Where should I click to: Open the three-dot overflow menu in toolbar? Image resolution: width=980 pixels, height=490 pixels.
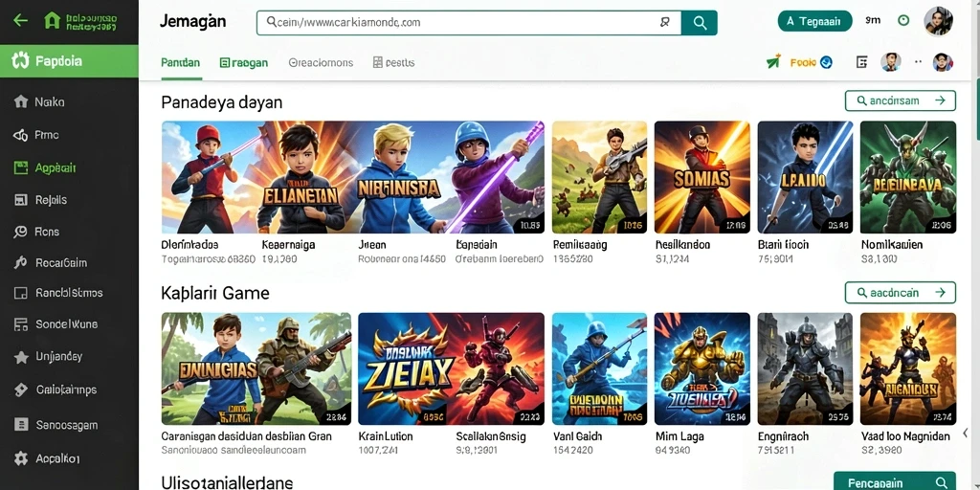918,62
